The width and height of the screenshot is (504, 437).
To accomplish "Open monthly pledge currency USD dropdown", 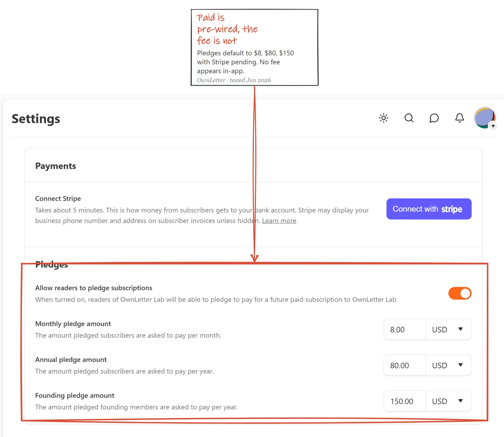I will pos(448,329).
